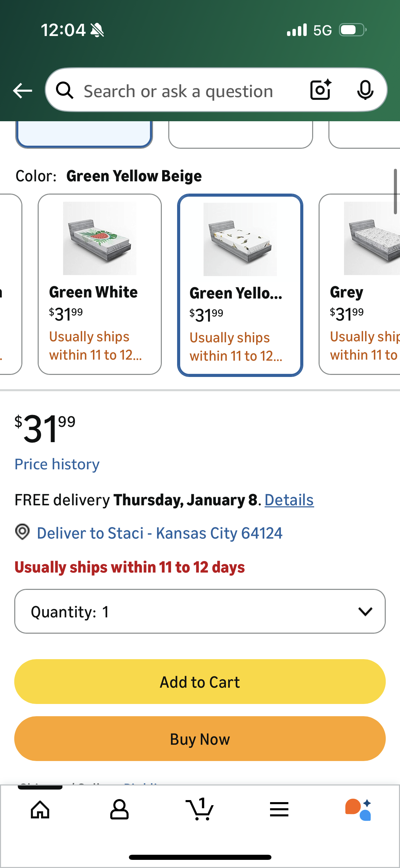Open account profile tab

click(119, 810)
